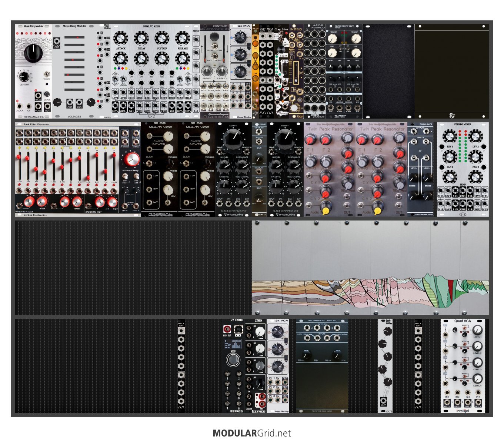Click the OUT 4 jack on Quad VCA
This screenshot has width=504, height=441.
tap(478, 402)
